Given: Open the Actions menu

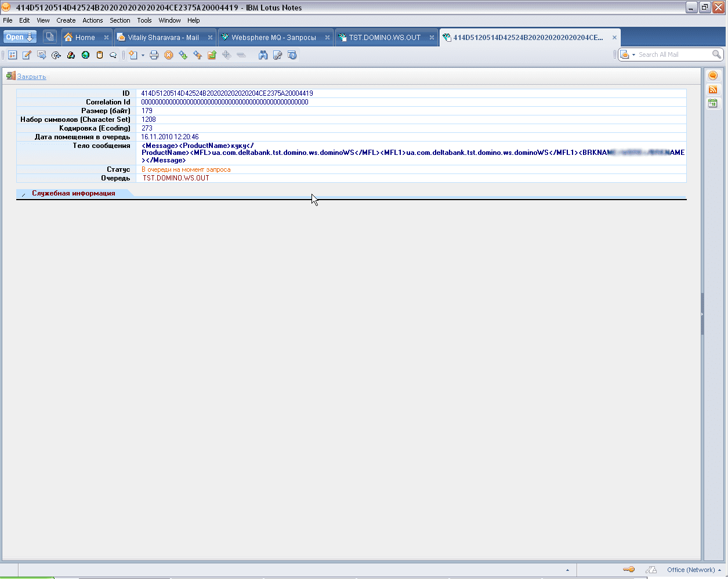Looking at the screenshot, I should click(x=92, y=20).
